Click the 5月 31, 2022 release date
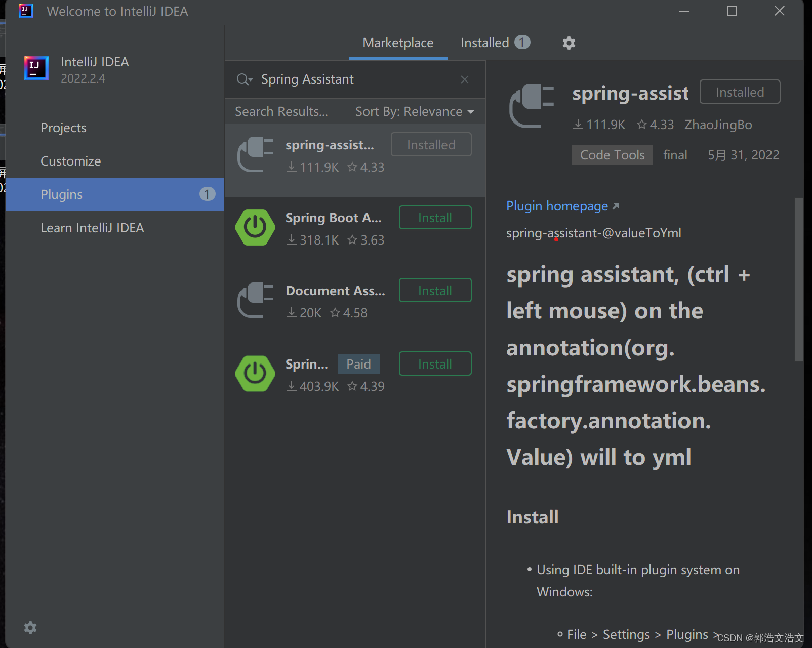This screenshot has width=812, height=648. pos(743,155)
